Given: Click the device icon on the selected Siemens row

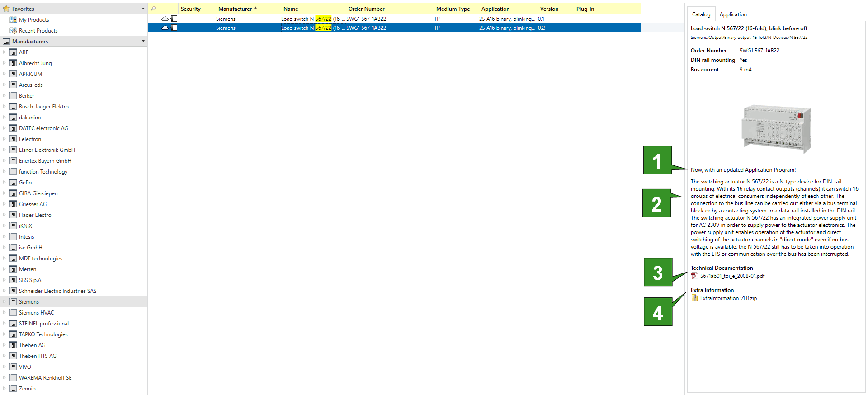Looking at the screenshot, I should point(174,28).
